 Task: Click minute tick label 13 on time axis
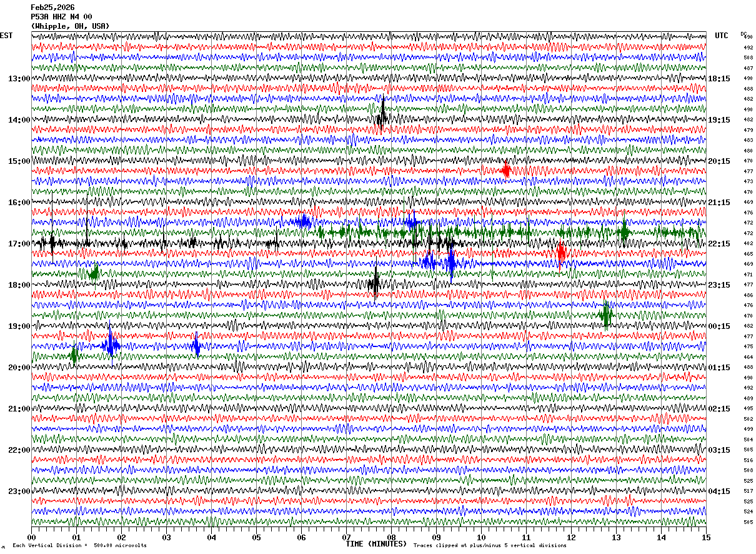(x=616, y=537)
